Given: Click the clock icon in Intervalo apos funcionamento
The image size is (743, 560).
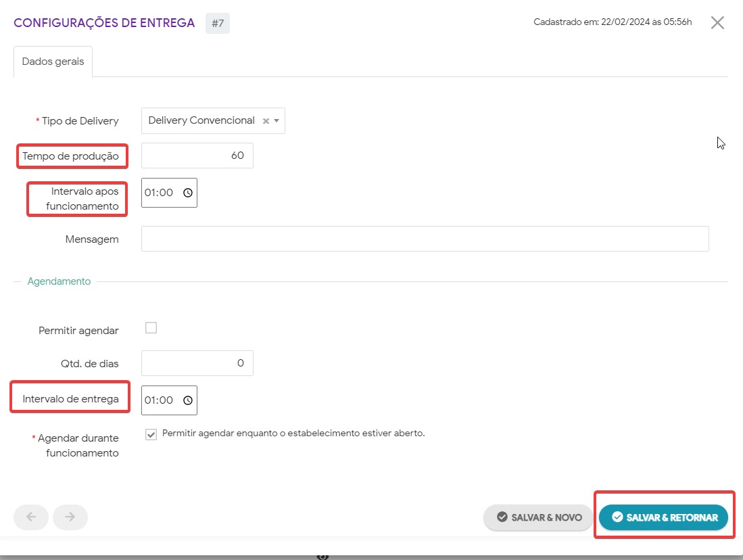Looking at the screenshot, I should tap(188, 193).
